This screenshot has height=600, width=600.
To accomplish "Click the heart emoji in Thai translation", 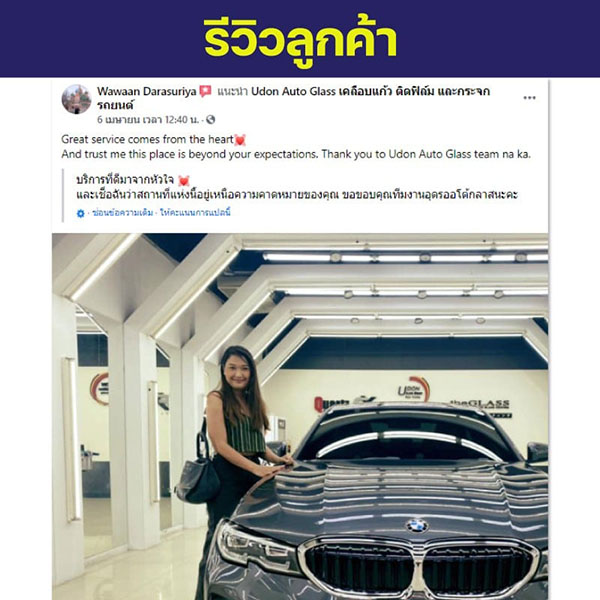I will pyautogui.click(x=184, y=180).
